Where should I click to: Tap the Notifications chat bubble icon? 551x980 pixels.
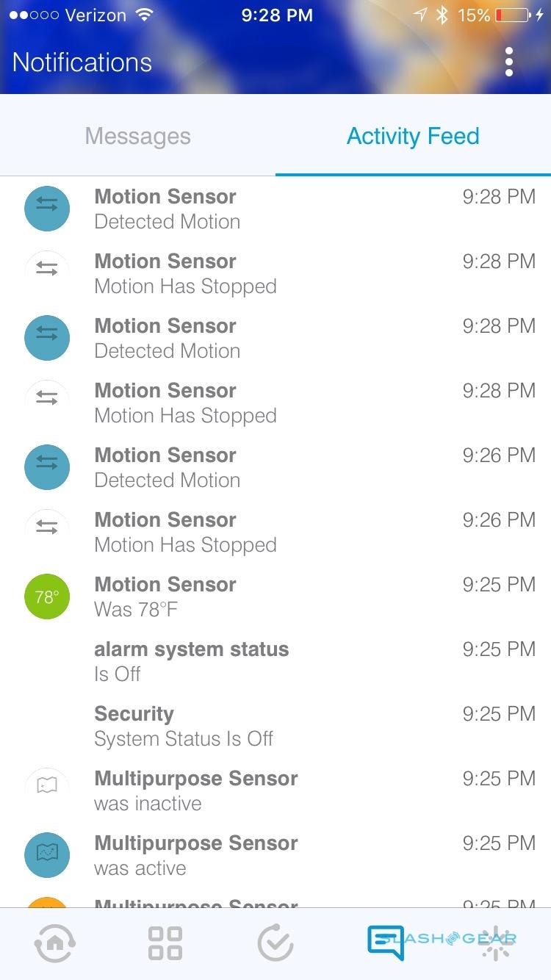pyautogui.click(x=386, y=943)
